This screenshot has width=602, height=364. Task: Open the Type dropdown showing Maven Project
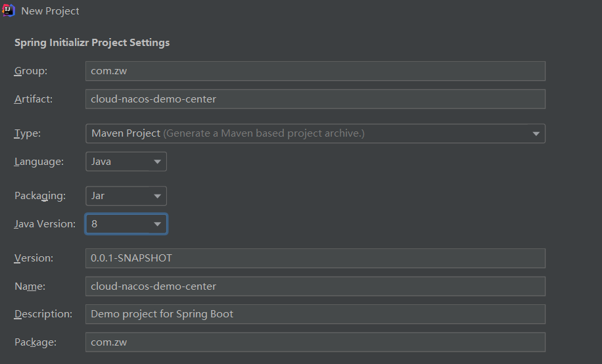coord(315,133)
